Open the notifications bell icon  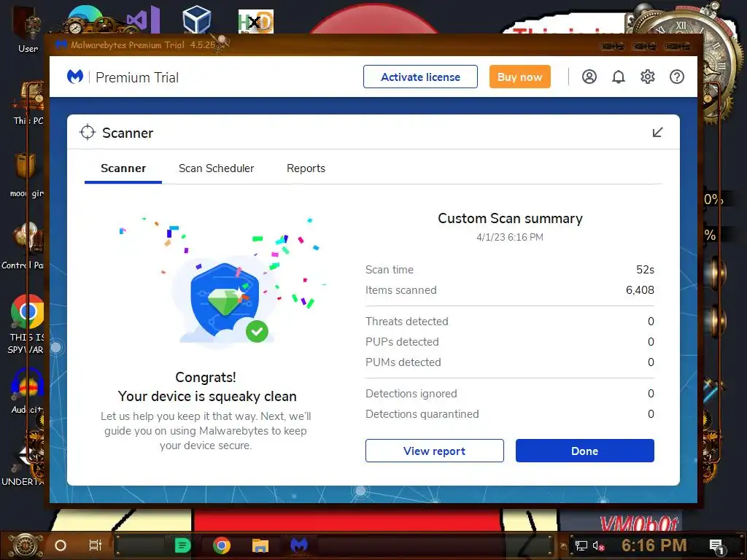619,77
